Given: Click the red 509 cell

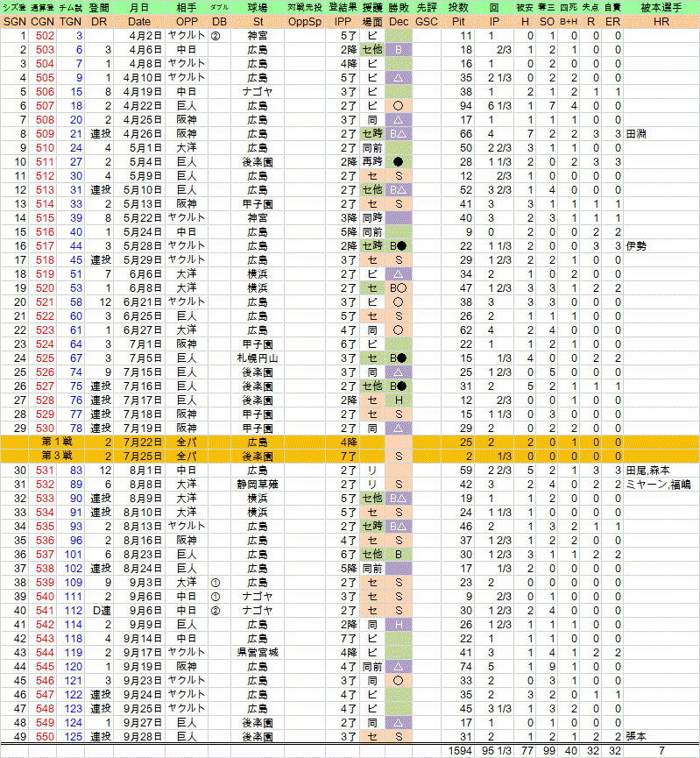Looking at the screenshot, I should point(45,134).
